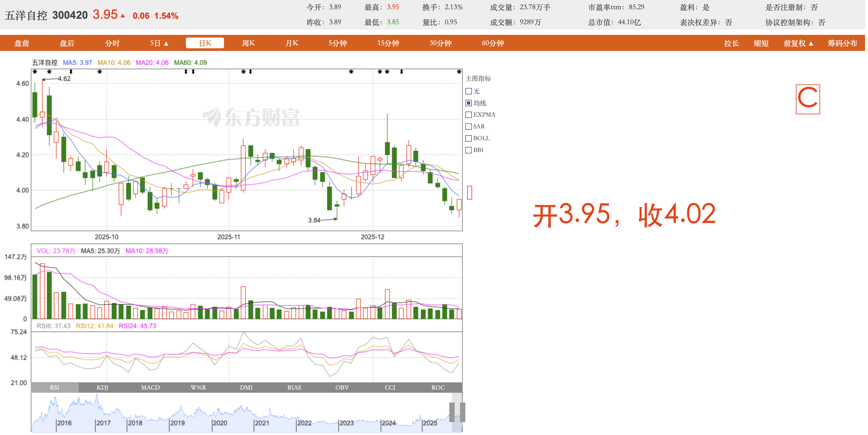Viewport: 868px width, 435px height.
Task: Click the red up-triangle beside price 3.95
Action: (123, 16)
